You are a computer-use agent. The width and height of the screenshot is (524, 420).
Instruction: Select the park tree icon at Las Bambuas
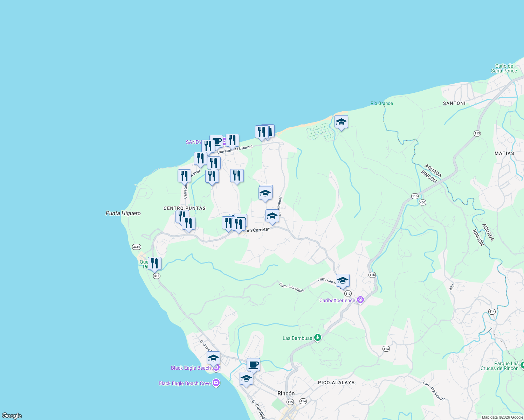[317, 338]
